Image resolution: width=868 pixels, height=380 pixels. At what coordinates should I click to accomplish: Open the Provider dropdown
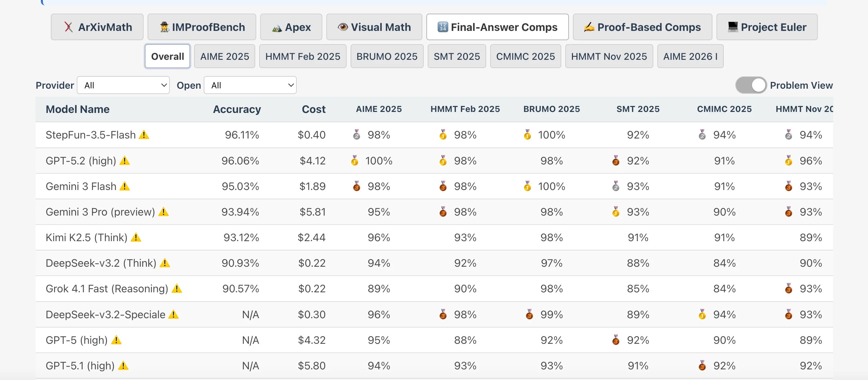coord(123,85)
